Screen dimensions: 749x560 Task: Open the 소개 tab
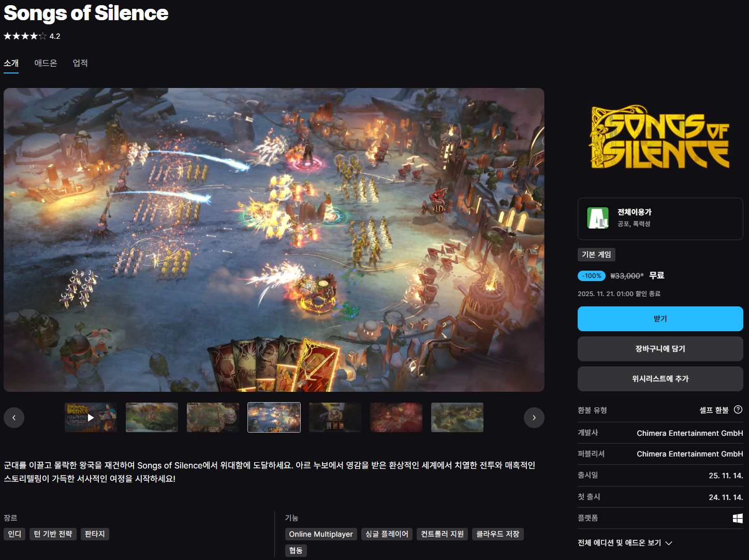pos(11,63)
